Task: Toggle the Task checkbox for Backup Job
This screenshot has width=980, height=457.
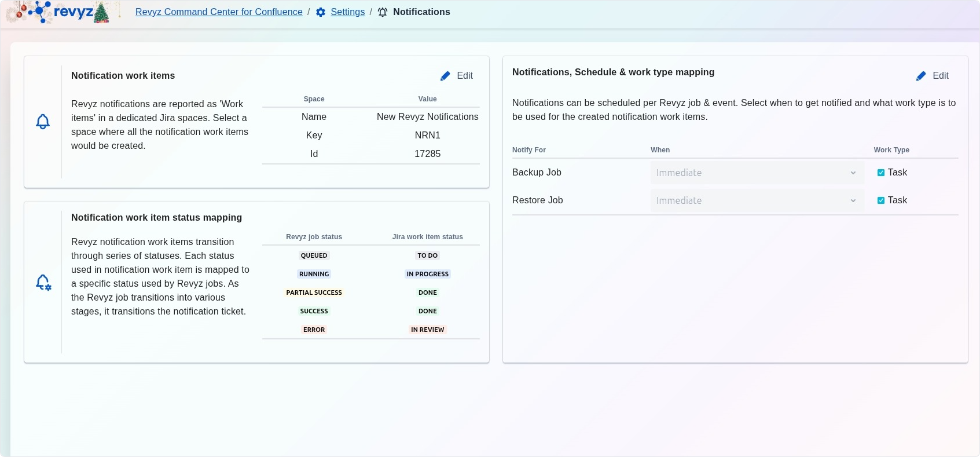Action: 881,173
